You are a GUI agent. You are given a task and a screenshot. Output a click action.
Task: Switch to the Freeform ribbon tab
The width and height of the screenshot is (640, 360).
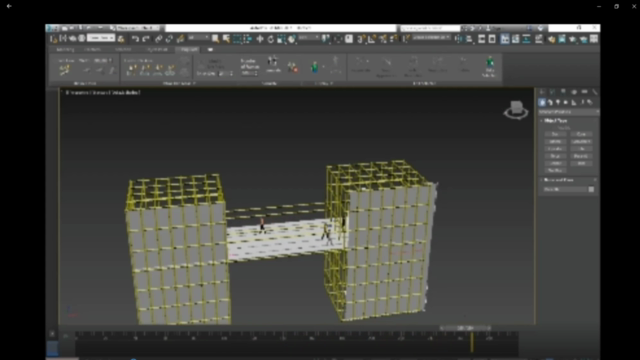(92, 49)
